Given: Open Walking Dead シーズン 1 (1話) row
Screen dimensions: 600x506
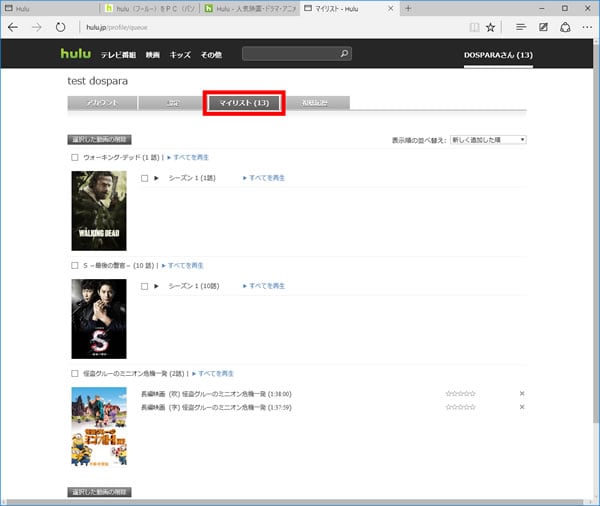Looking at the screenshot, I should [192, 178].
